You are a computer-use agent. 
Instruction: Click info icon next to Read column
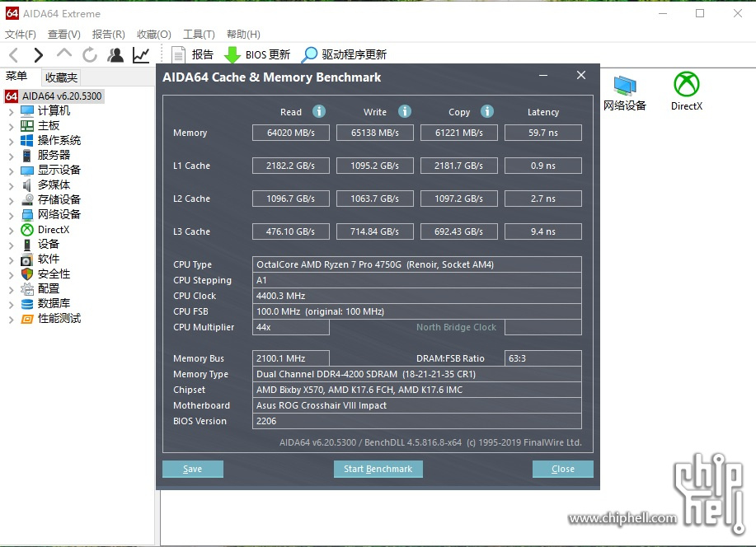[x=319, y=111]
